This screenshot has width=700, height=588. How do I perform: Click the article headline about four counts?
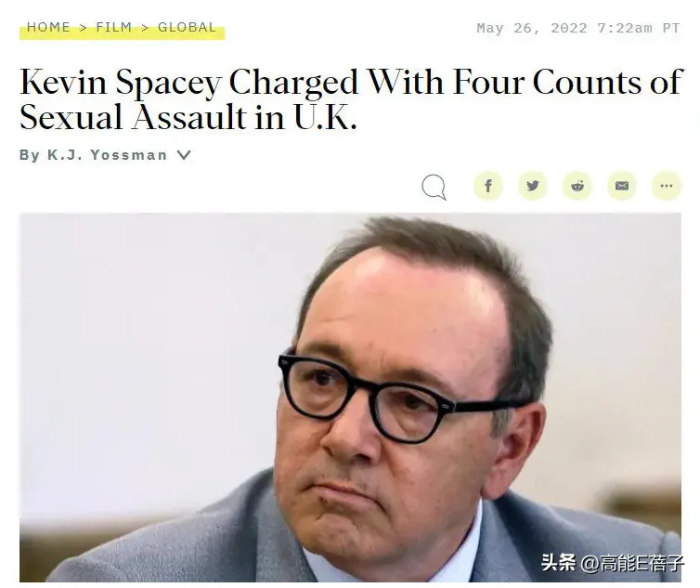pyautogui.click(x=351, y=99)
